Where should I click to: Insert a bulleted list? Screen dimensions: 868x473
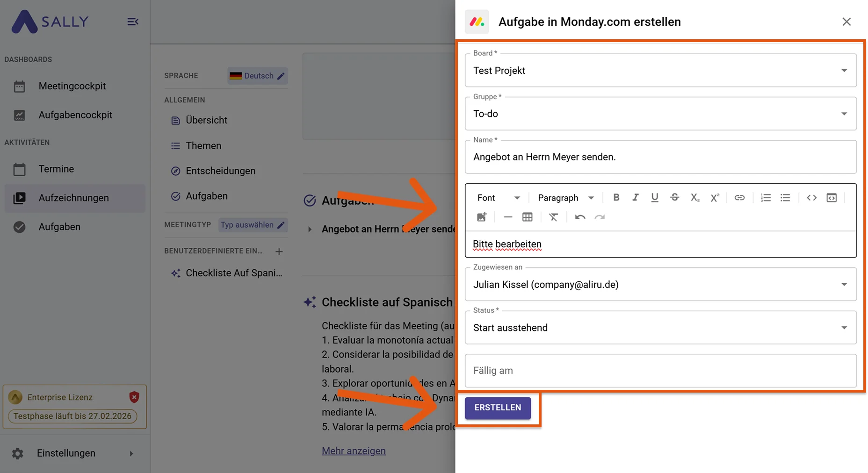coord(785,198)
